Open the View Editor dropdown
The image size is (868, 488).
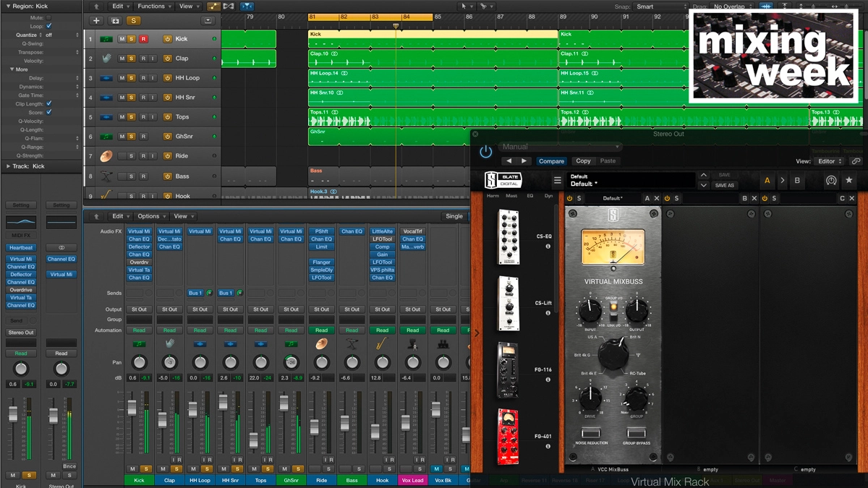(829, 161)
